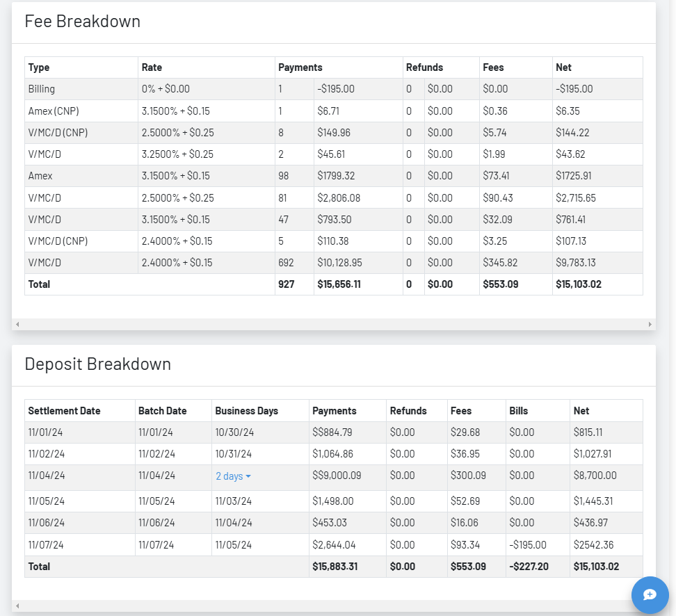Screen dimensions: 676x616
Task: Click the Business Days column header
Action: pos(246,411)
